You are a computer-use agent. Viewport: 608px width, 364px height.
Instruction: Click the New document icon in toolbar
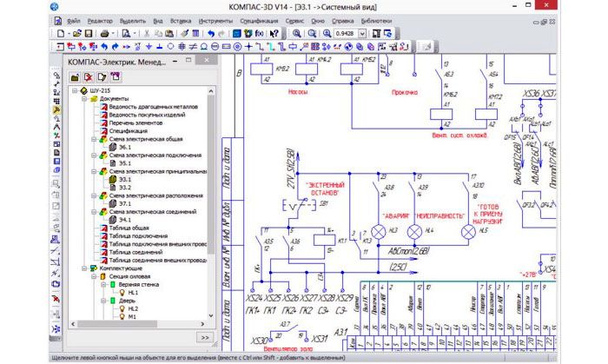[x=60, y=33]
